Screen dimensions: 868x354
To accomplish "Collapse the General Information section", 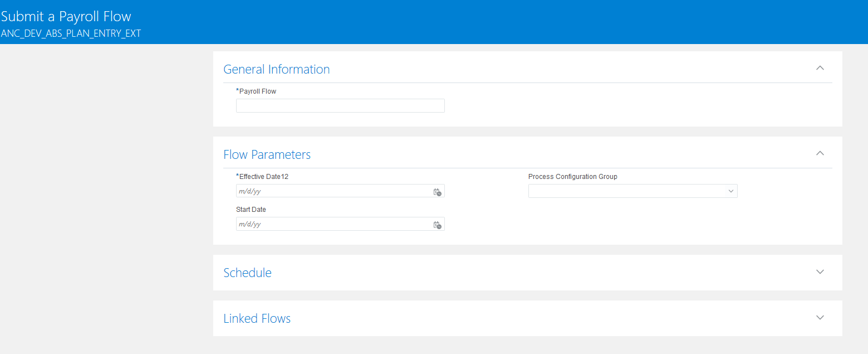I will click(820, 68).
